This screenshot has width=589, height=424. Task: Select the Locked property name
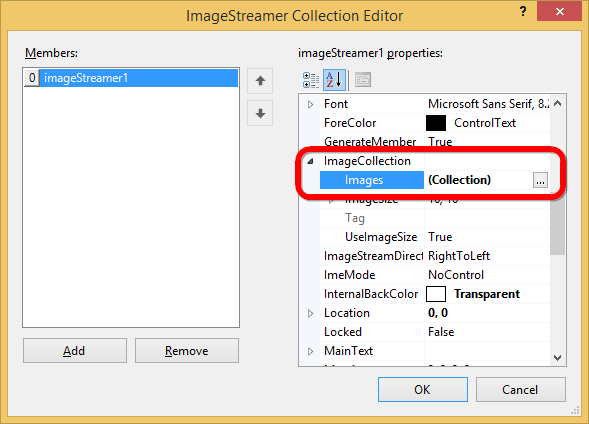[x=343, y=332]
